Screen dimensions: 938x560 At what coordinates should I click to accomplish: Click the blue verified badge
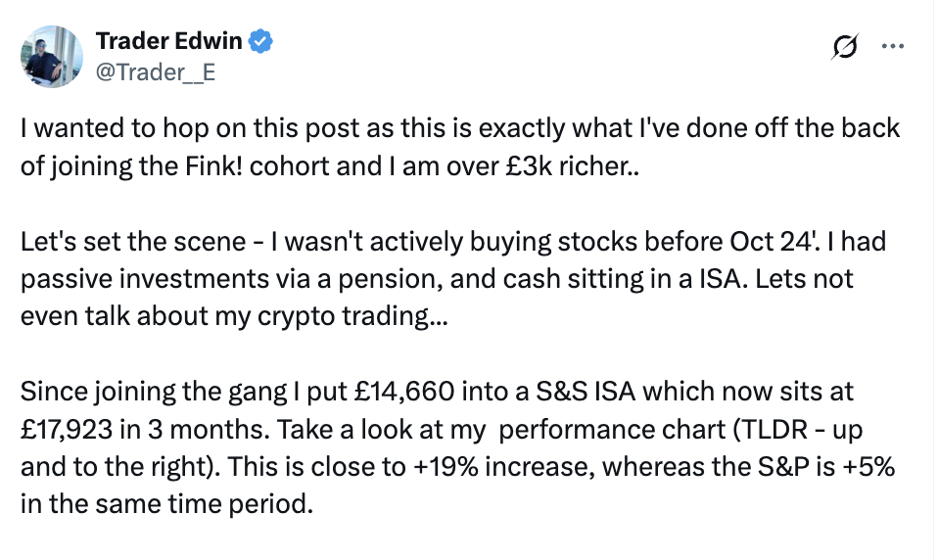261,41
